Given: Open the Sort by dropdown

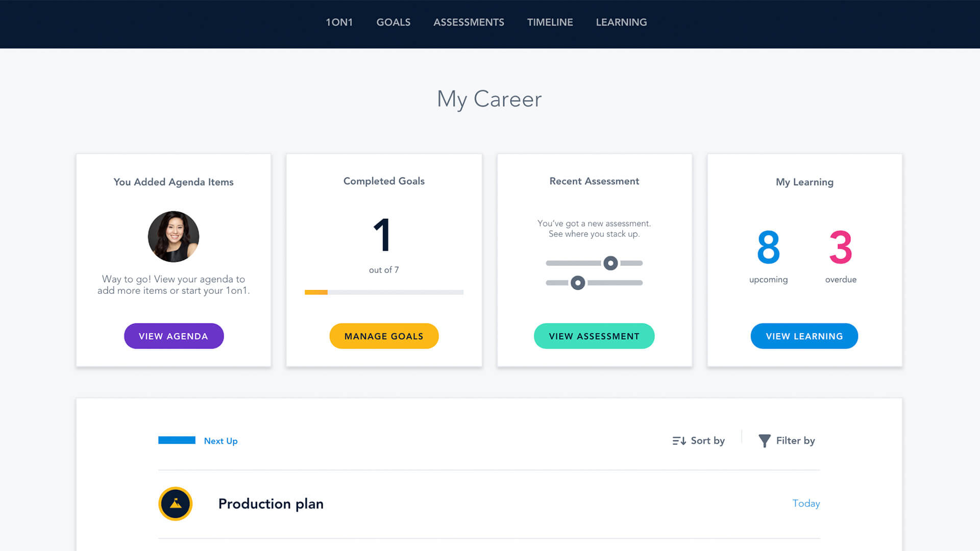Looking at the screenshot, I should point(707,440).
